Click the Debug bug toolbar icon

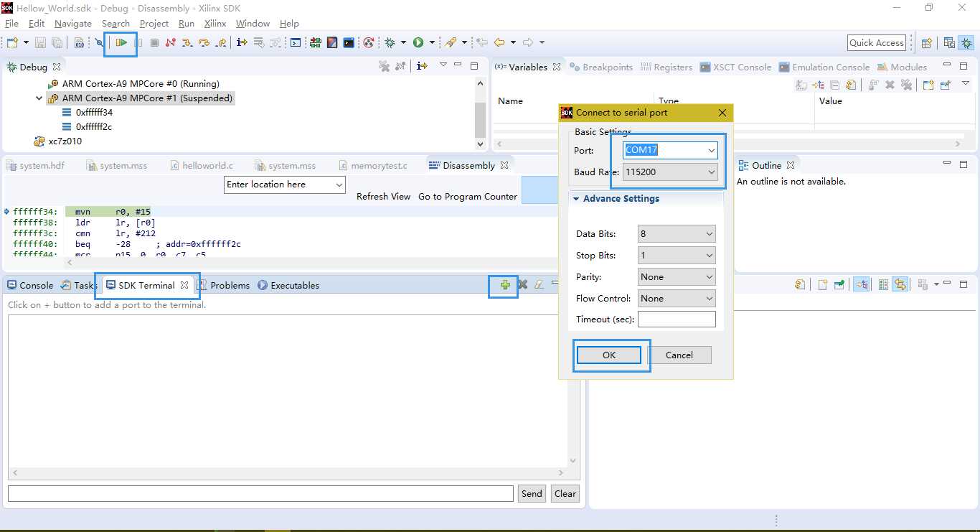tap(390, 43)
